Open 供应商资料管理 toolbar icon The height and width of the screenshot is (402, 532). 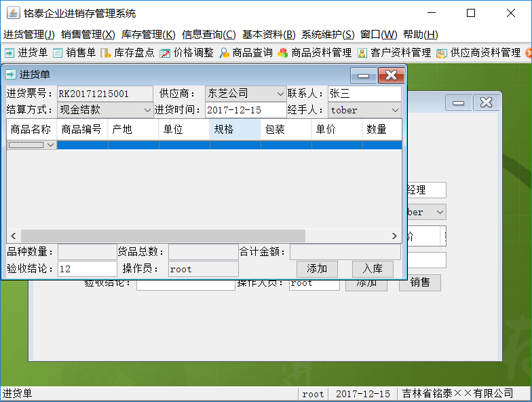click(x=478, y=53)
